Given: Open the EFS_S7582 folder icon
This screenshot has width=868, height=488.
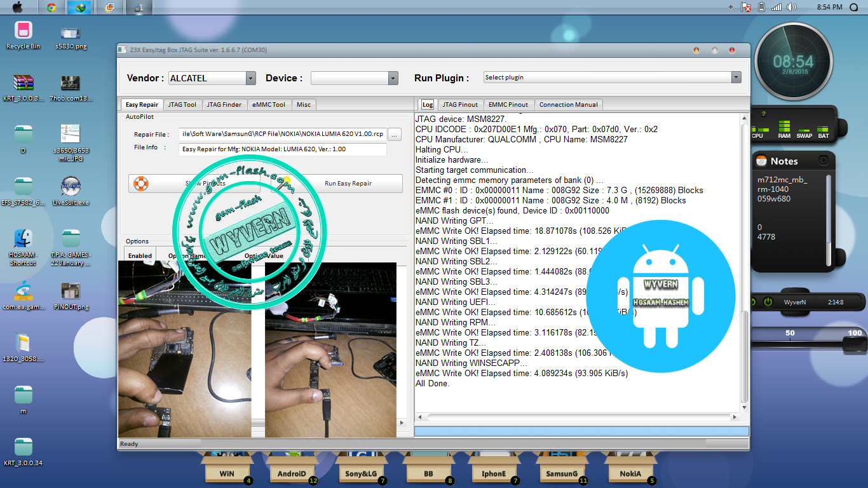Looking at the screenshot, I should (24, 191).
